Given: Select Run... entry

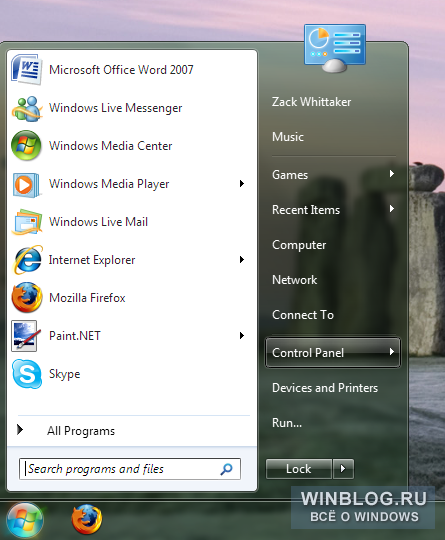Looking at the screenshot, I should point(287,423).
